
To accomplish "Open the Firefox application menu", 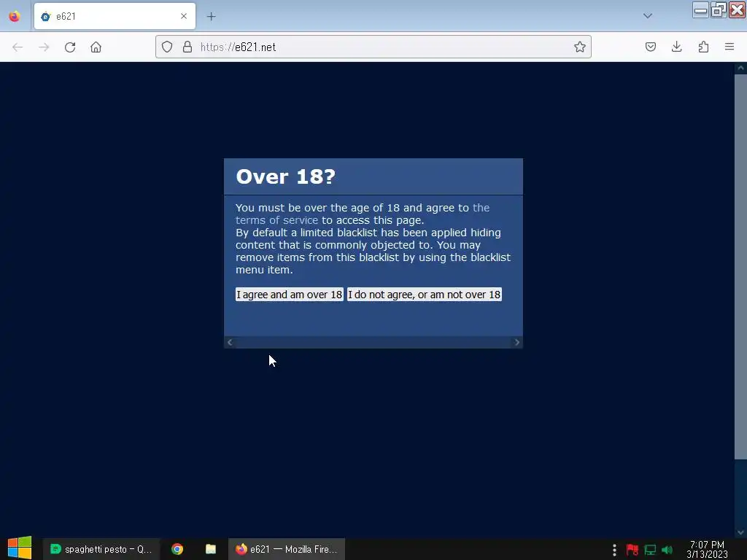I will coord(729,47).
